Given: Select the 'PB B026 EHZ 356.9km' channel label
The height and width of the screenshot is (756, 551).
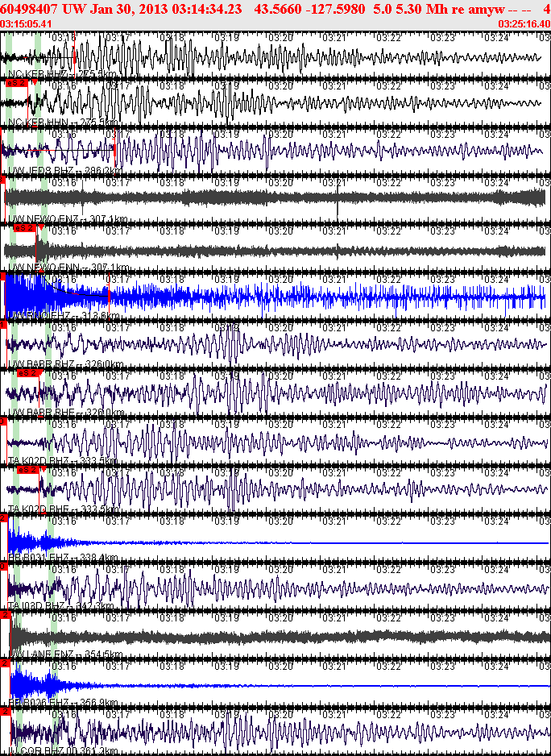Looking at the screenshot, I should point(63,702).
